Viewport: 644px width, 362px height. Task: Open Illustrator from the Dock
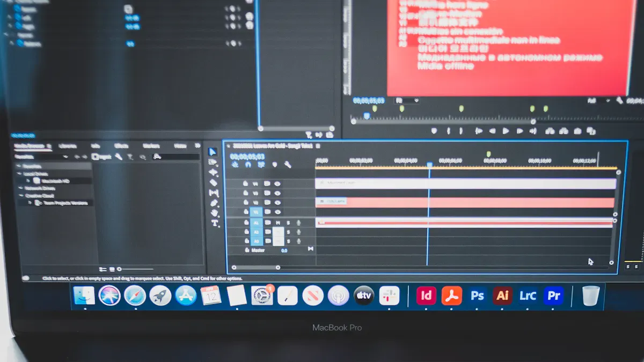coord(502,295)
